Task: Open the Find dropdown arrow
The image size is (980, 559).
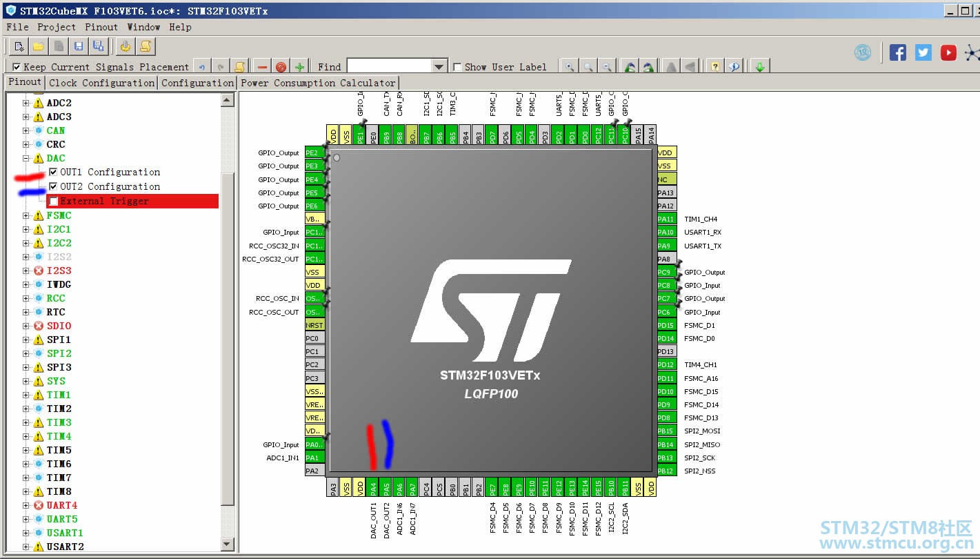Action: coord(439,66)
